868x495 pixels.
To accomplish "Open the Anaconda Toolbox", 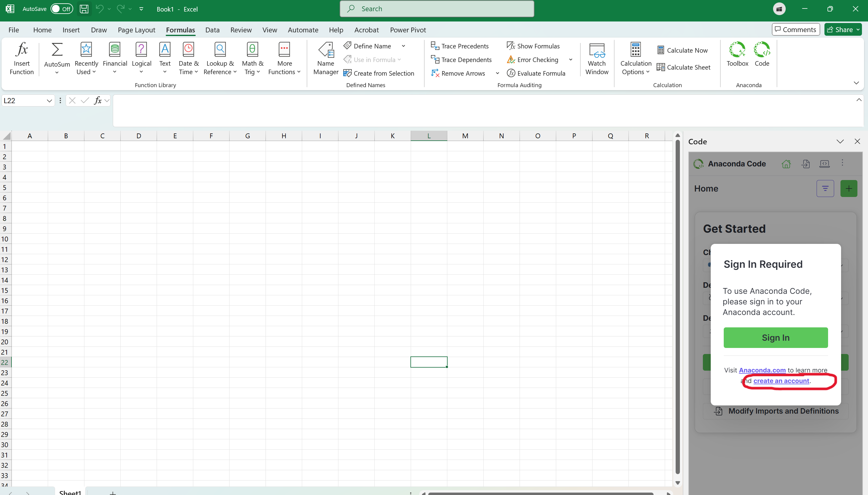I will 737,54.
